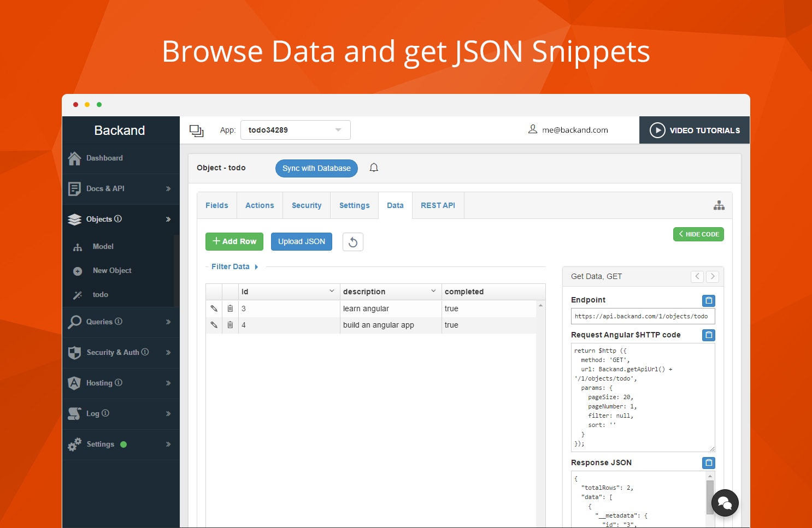Viewport: 812px width, 528px height.
Task: Click the Log scroll icon in sidebar
Action: pyautogui.click(x=74, y=414)
